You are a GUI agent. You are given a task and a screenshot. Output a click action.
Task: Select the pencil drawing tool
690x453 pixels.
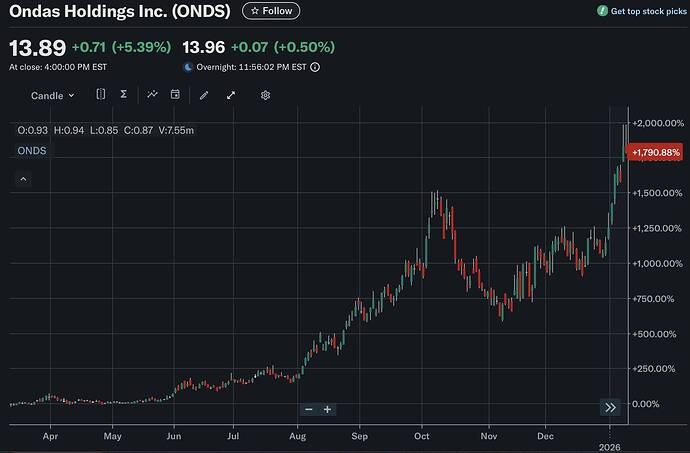[204, 95]
